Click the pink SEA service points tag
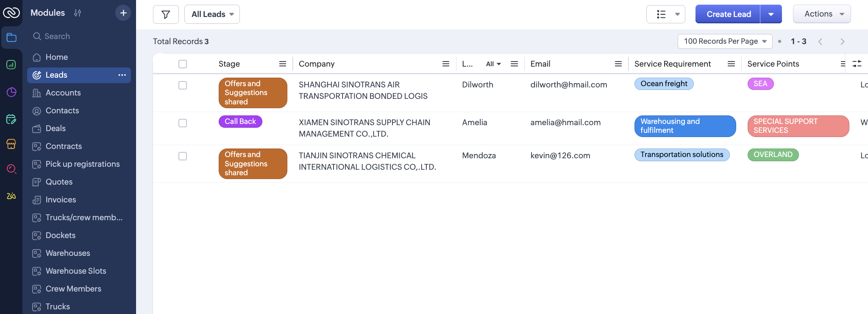 point(760,84)
